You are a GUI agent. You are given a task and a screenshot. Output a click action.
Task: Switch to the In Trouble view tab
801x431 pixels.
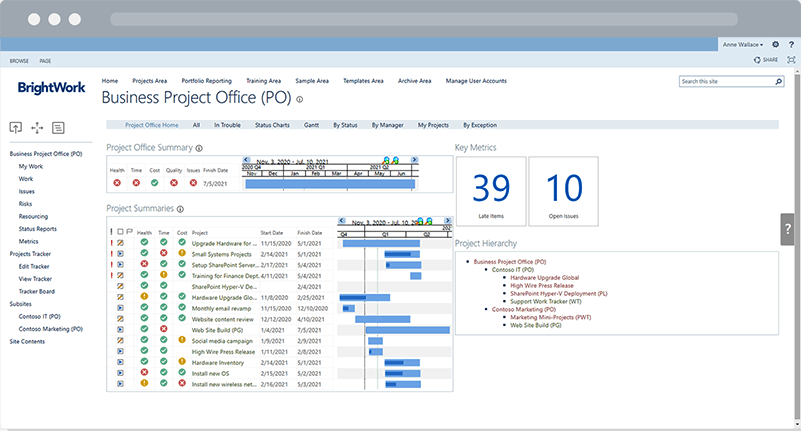pyautogui.click(x=227, y=125)
